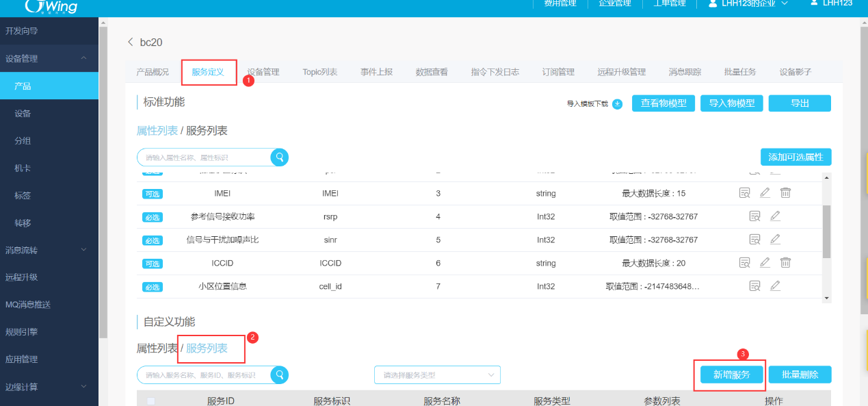
Task: Click the CTWing logo
Action: [x=51, y=6]
